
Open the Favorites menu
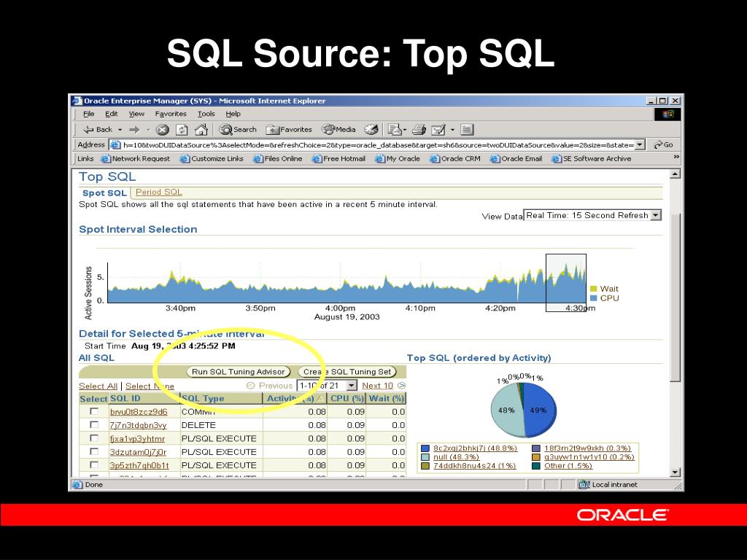pyautogui.click(x=171, y=114)
